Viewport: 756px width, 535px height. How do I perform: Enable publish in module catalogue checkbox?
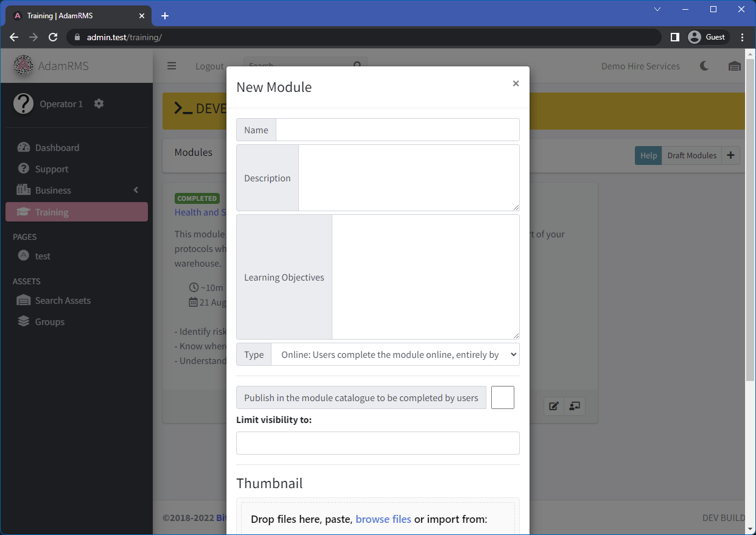click(502, 397)
